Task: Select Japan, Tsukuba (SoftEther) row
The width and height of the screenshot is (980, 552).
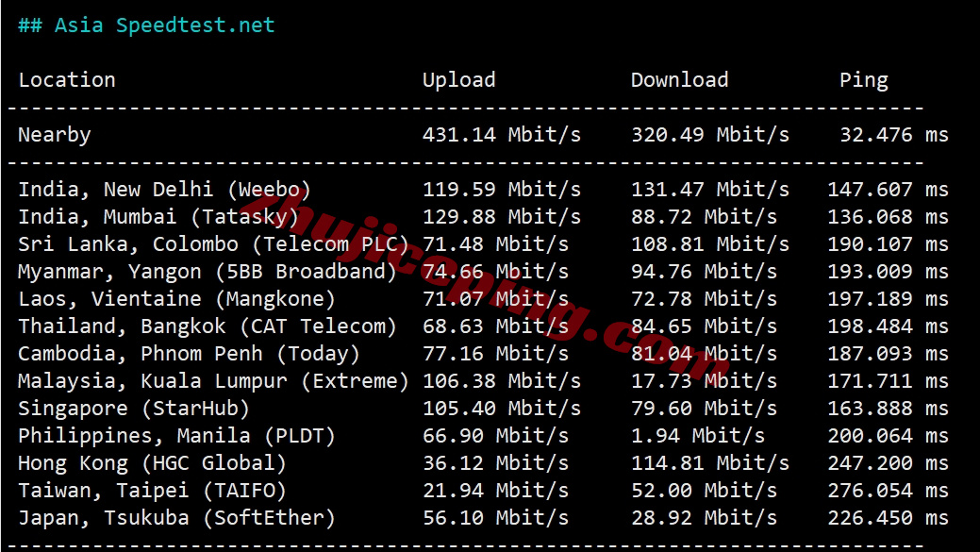Action: pos(176,518)
